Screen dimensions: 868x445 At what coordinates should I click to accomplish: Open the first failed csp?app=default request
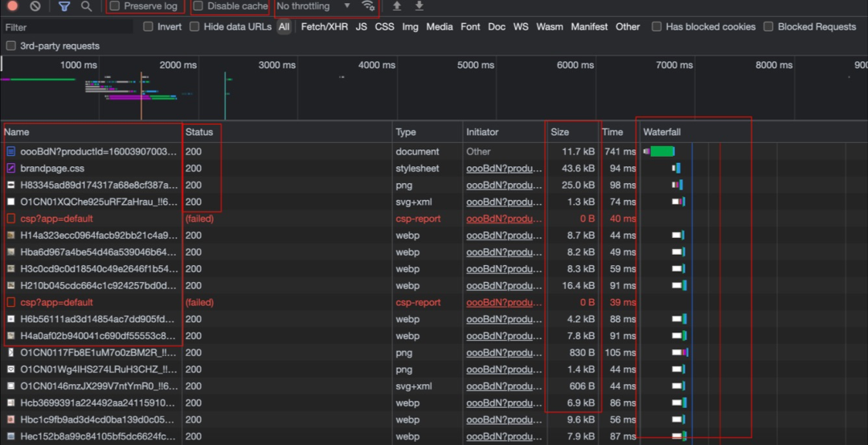click(x=56, y=218)
